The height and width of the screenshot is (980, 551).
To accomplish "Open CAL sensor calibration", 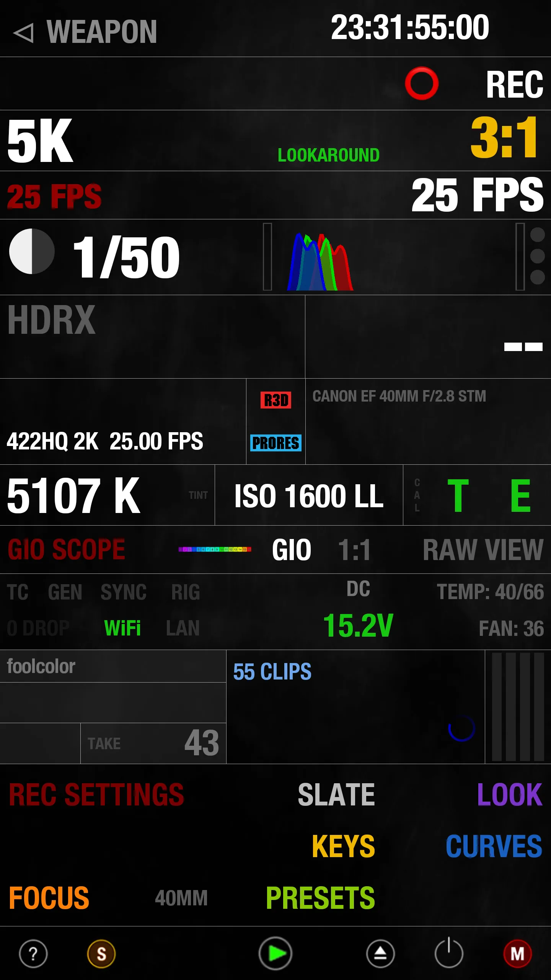I will (x=417, y=495).
